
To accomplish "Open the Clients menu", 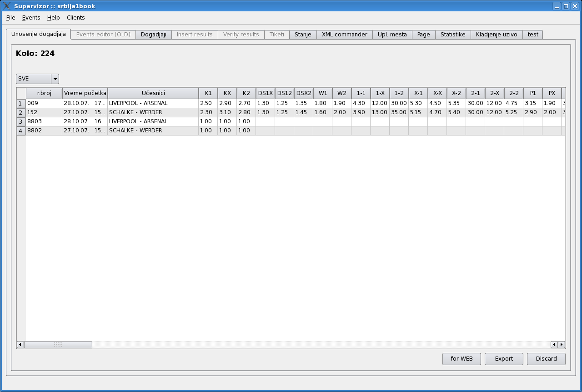I will coord(75,18).
